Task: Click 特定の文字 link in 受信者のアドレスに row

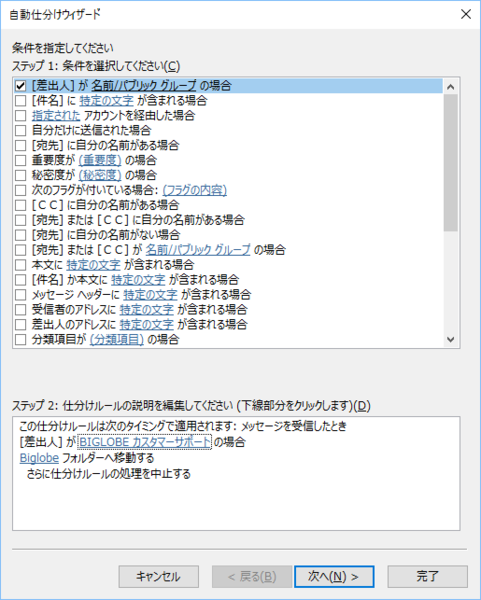Action: [147, 310]
